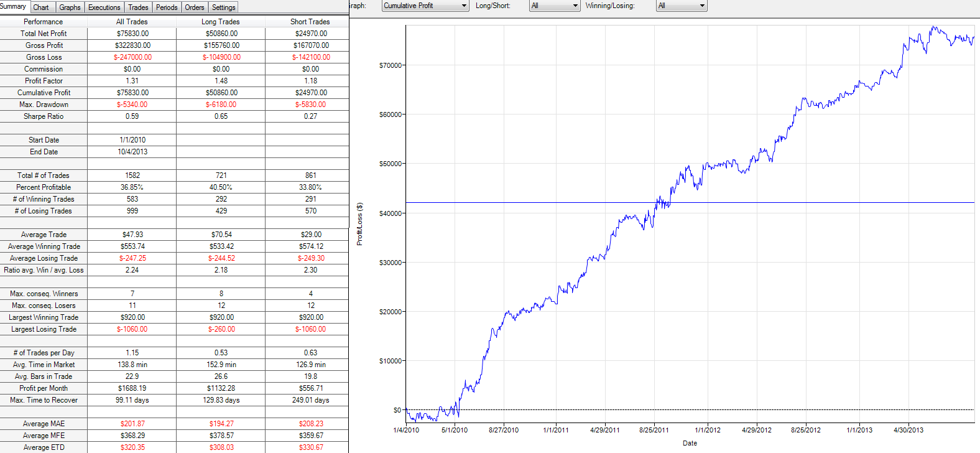Select the Start Date value 1/1/2010
Screen dimensions: 980x453
[132, 140]
